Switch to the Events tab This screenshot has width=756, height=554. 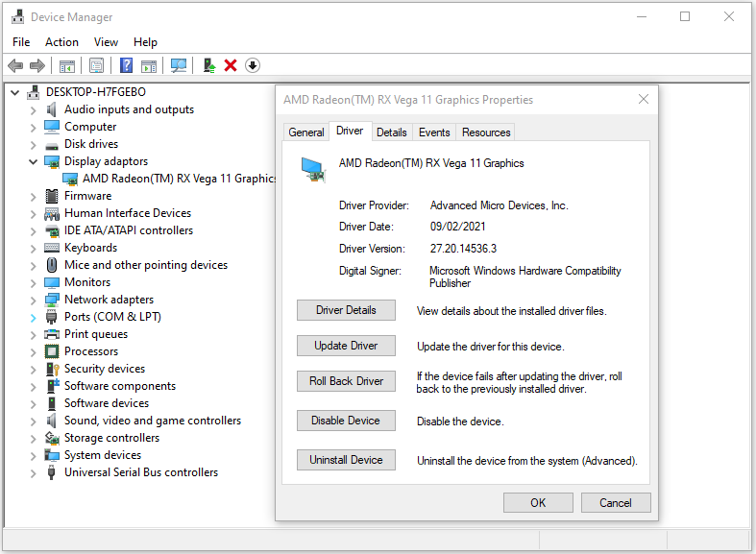(x=434, y=132)
